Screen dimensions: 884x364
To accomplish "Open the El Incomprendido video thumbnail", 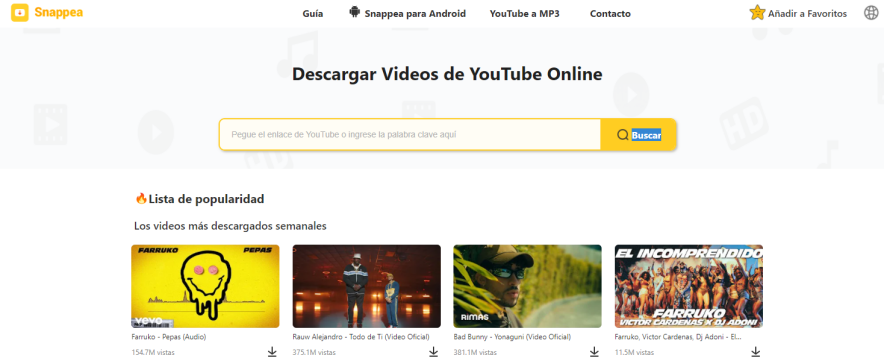I will 688,286.
